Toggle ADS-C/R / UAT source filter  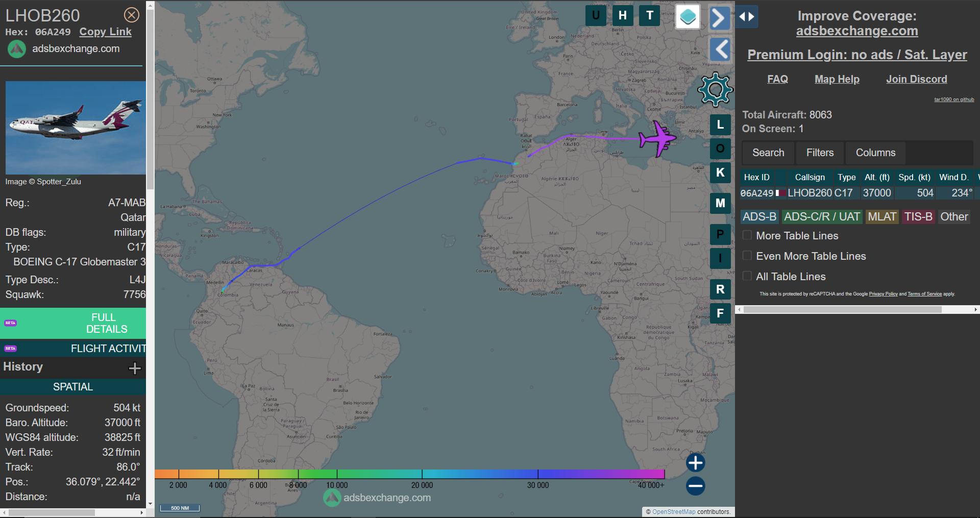tap(822, 216)
